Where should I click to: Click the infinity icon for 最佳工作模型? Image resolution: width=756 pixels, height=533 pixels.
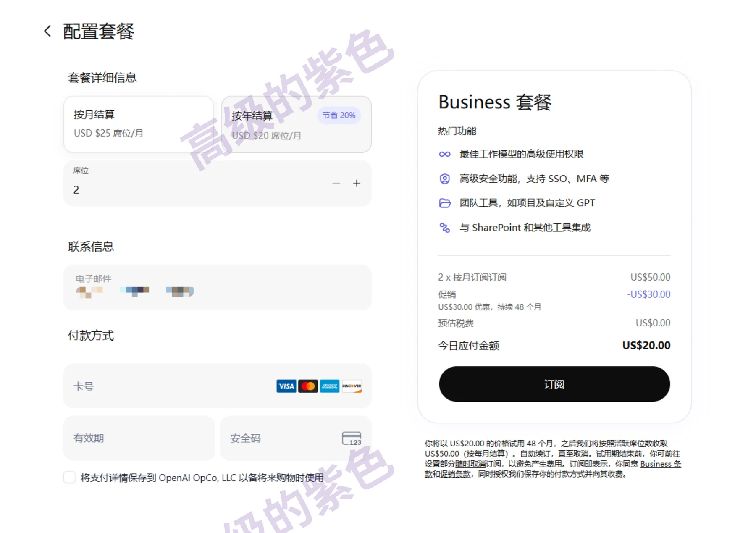coord(445,154)
